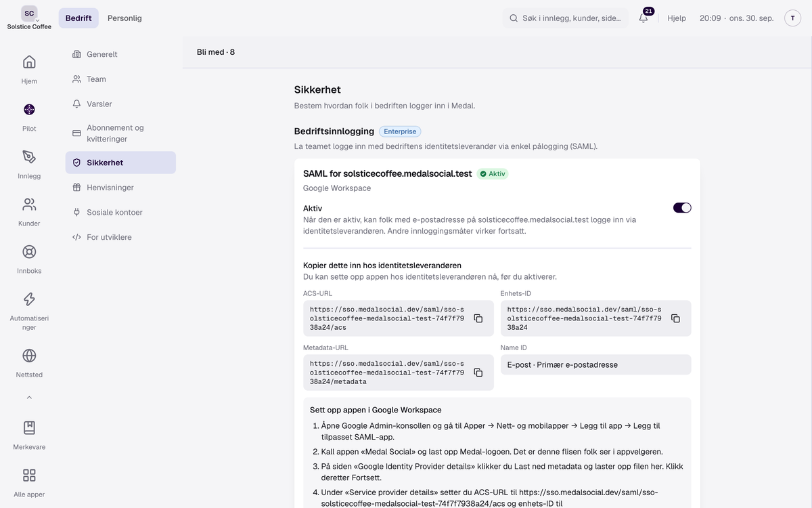Copy the Enhets-ID value
Image resolution: width=812 pixels, height=508 pixels.
pos(675,318)
